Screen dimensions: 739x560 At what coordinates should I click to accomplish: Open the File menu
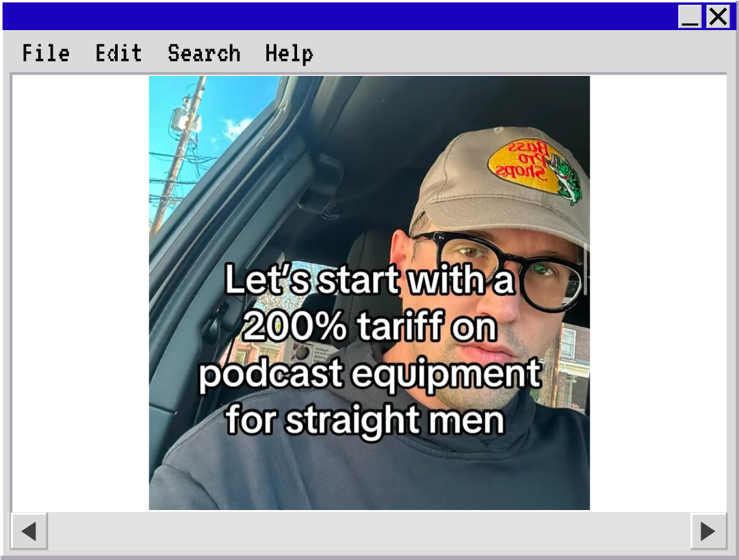coord(46,53)
